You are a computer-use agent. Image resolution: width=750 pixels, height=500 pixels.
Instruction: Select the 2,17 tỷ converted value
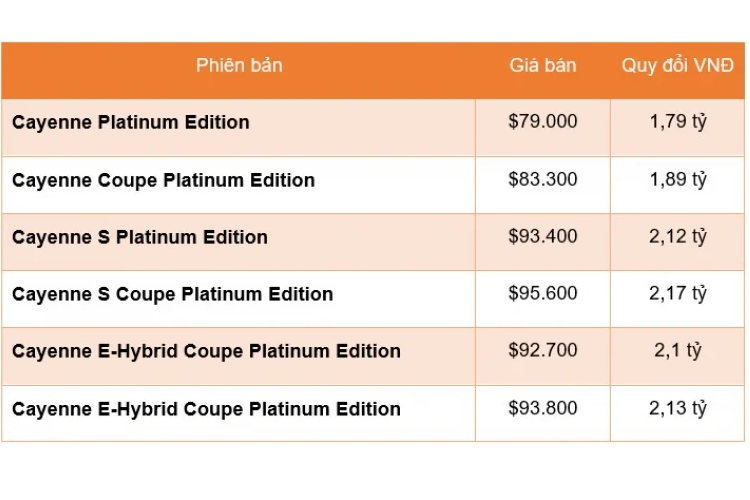tap(677, 294)
